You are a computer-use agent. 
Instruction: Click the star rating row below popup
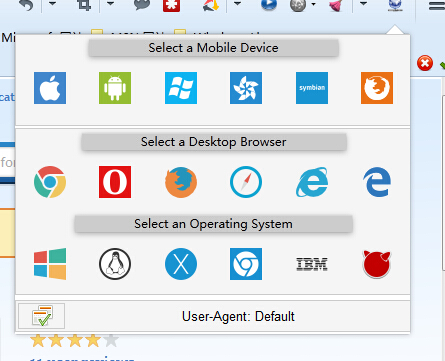pyautogui.click(x=74, y=340)
